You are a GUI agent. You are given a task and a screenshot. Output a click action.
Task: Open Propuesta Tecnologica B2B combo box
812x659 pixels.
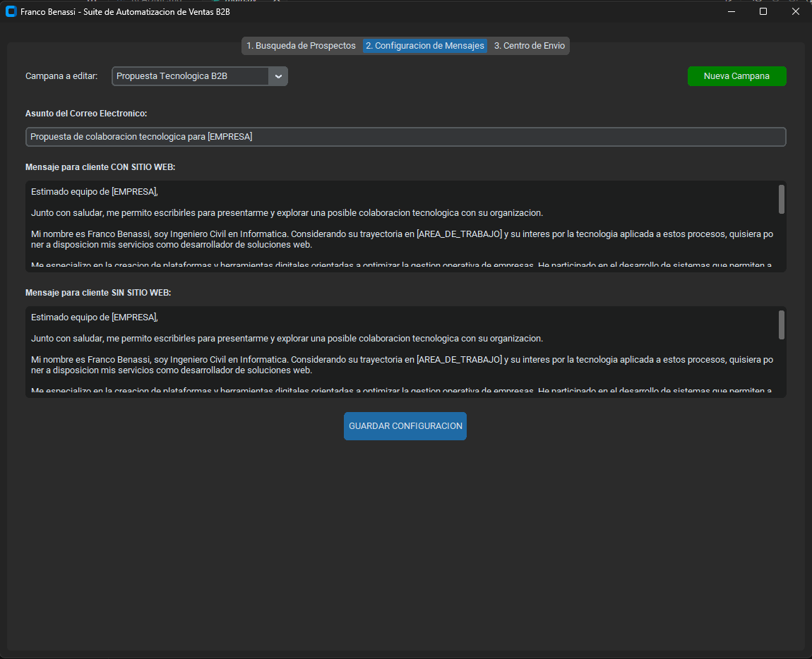199,76
